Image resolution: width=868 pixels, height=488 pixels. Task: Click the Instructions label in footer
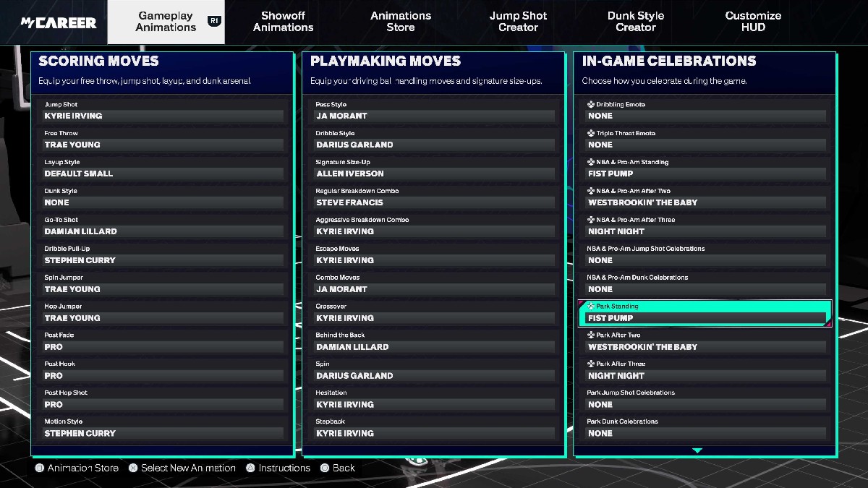pyautogui.click(x=284, y=468)
